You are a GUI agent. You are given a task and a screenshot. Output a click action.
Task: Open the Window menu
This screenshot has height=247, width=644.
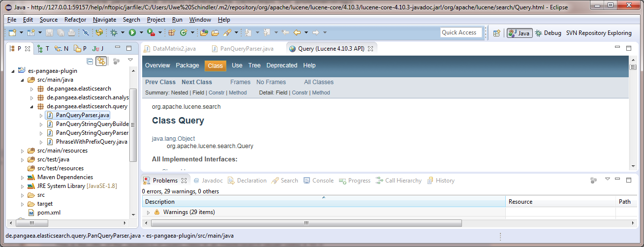[200, 20]
